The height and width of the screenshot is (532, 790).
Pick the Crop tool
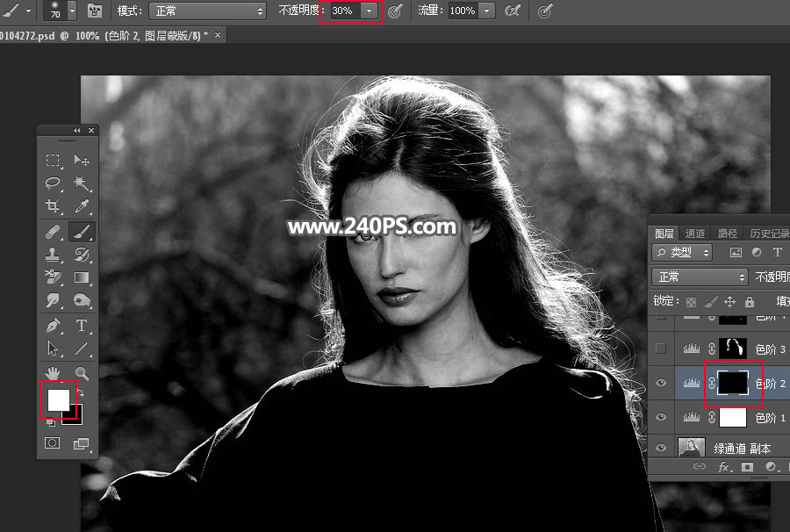pyautogui.click(x=53, y=207)
